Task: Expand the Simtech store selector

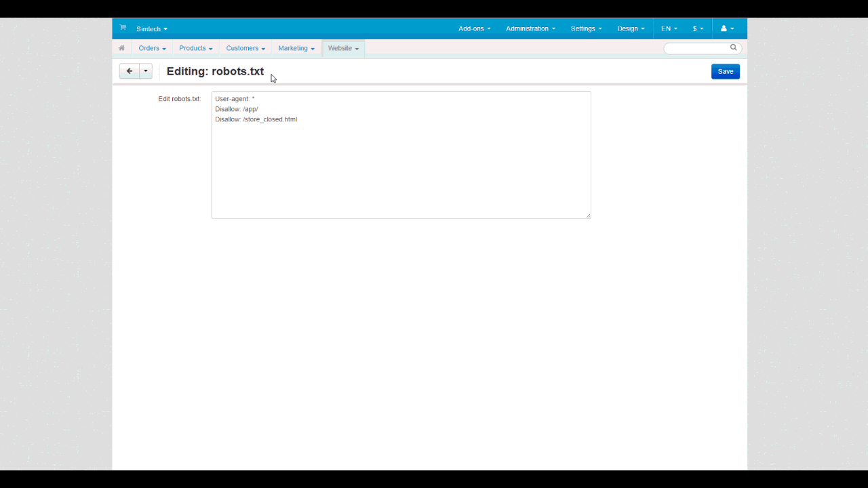Action: point(152,29)
